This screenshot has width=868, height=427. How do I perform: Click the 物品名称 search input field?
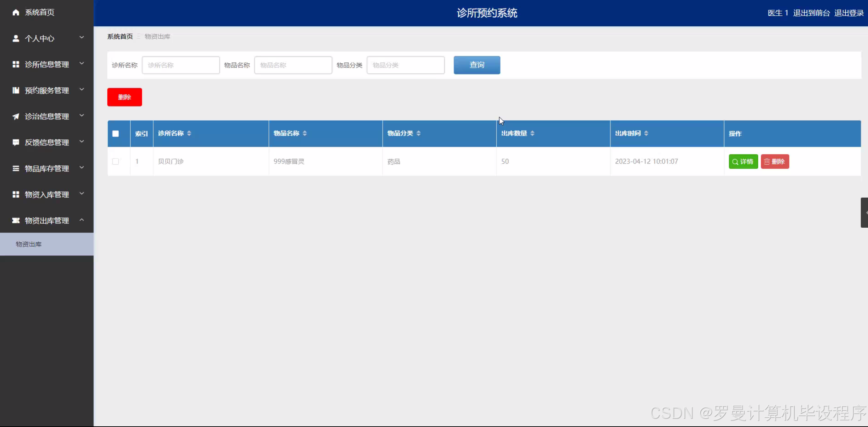pyautogui.click(x=293, y=65)
